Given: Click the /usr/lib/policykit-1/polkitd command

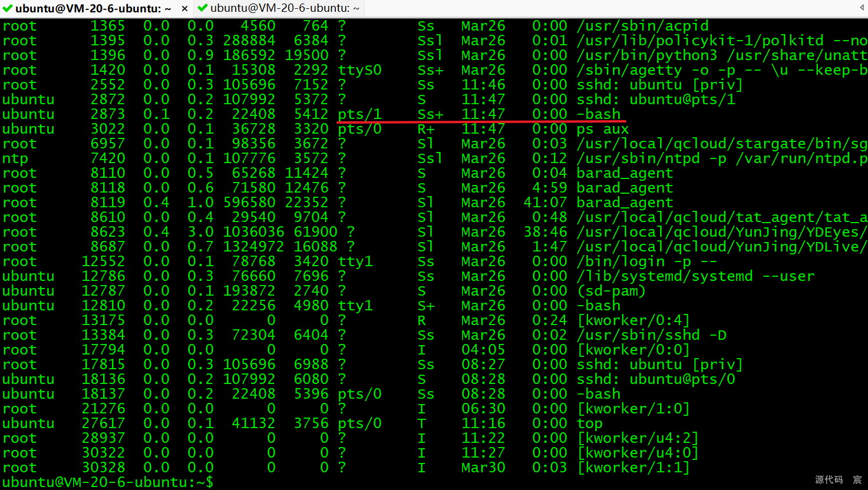Looking at the screenshot, I should tap(700, 41).
